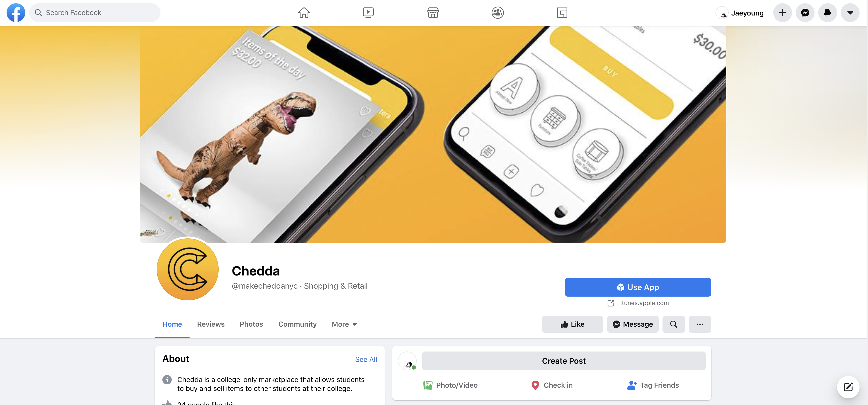Screen dimensions: 868x405
Task: Focus the Search Facebook field
Action: 95,13
